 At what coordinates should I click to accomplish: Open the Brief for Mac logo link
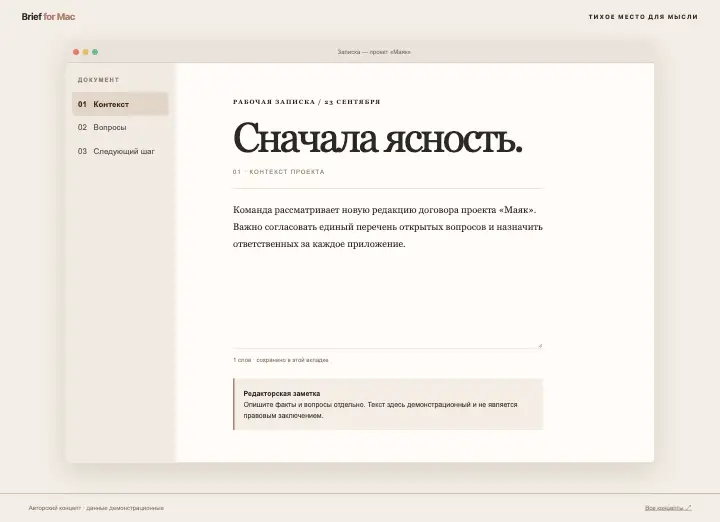[x=48, y=17]
